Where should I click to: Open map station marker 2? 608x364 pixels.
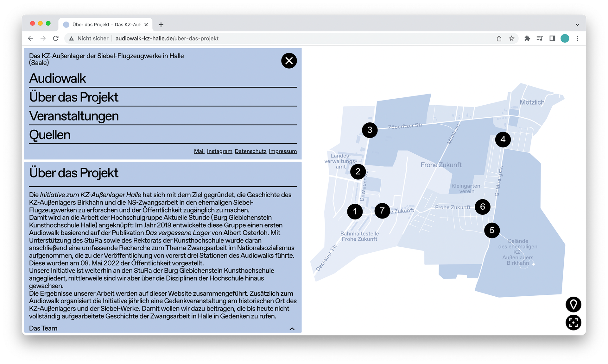(x=358, y=172)
